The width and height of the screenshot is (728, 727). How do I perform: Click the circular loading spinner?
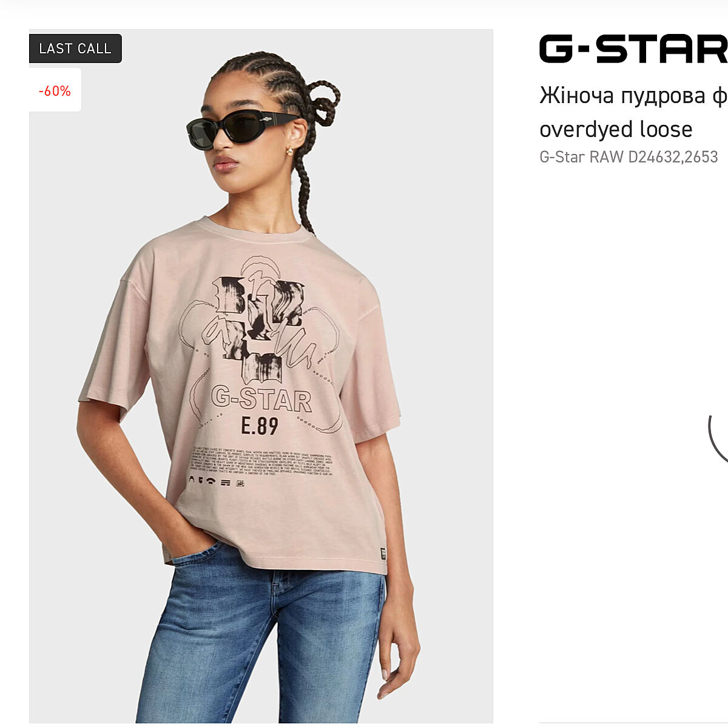[x=718, y=438]
